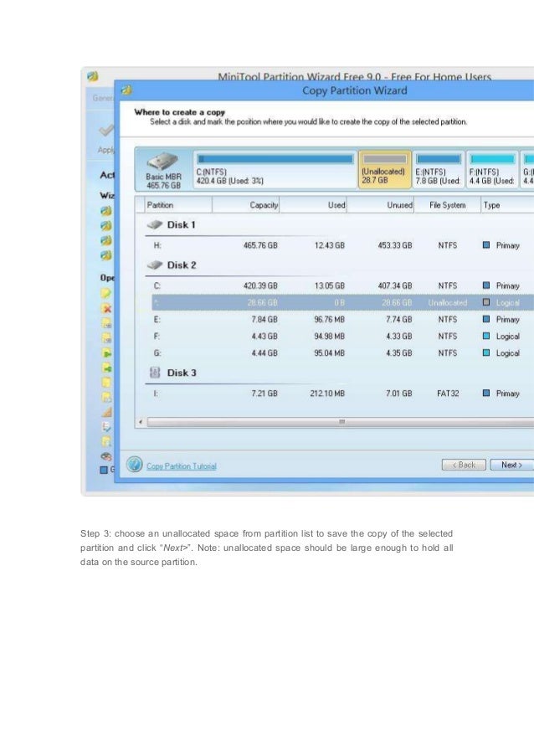Open the Copy Partition Tutorial link
This screenshot has height=756, width=534.
182,466
